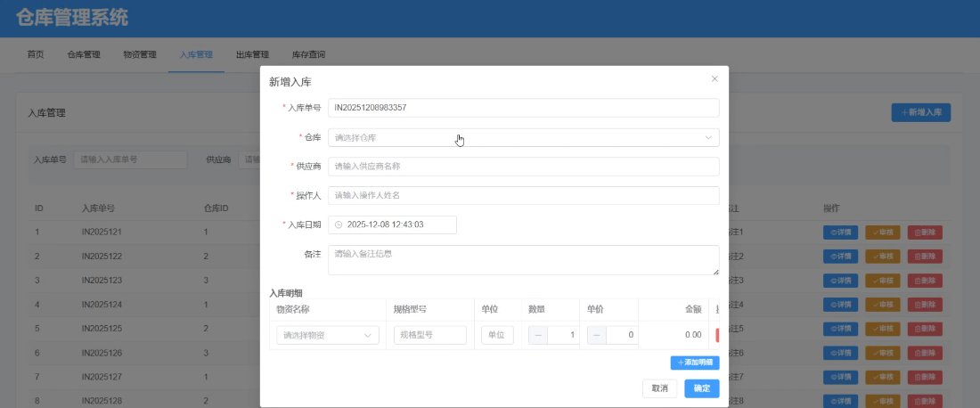The height and width of the screenshot is (408, 980).
Task: View 详情 for row with 备注6
Action: pos(841,353)
